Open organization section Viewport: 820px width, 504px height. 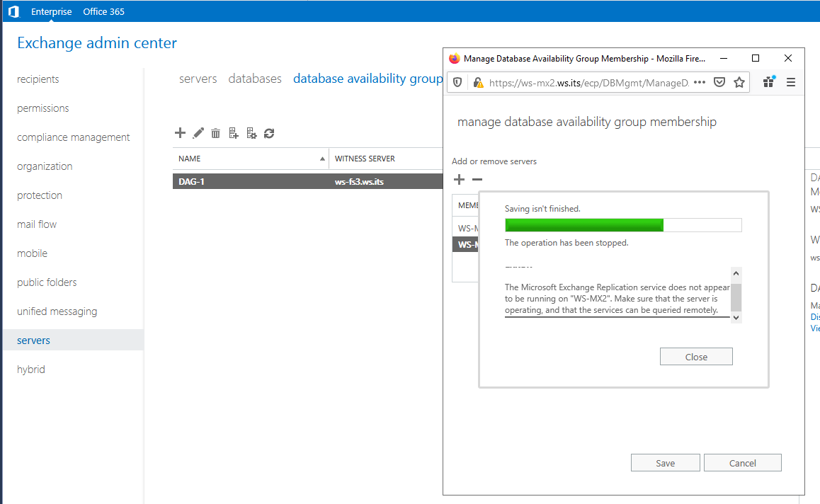(45, 166)
